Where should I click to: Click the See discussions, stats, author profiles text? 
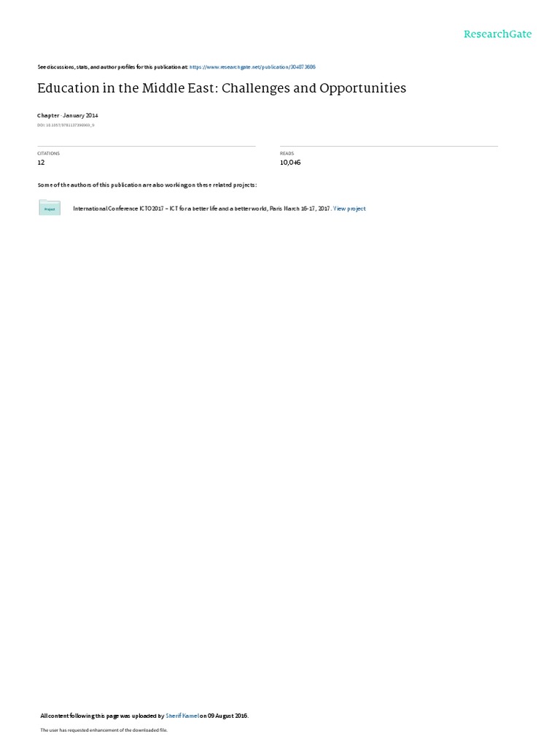[x=113, y=67]
